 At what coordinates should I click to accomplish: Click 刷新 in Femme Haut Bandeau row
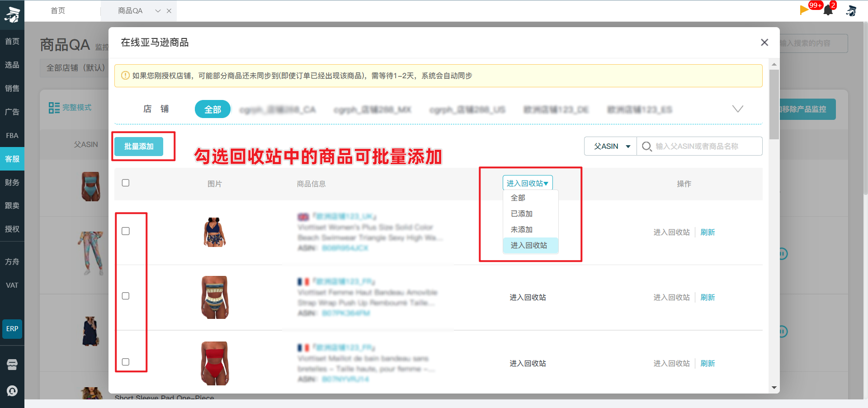(708, 298)
